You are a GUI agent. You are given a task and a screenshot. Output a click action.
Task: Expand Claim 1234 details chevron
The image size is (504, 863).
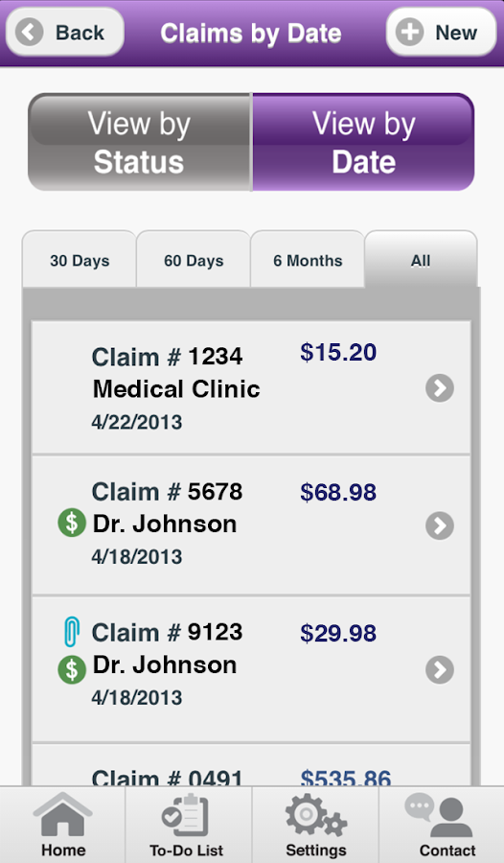(x=440, y=388)
